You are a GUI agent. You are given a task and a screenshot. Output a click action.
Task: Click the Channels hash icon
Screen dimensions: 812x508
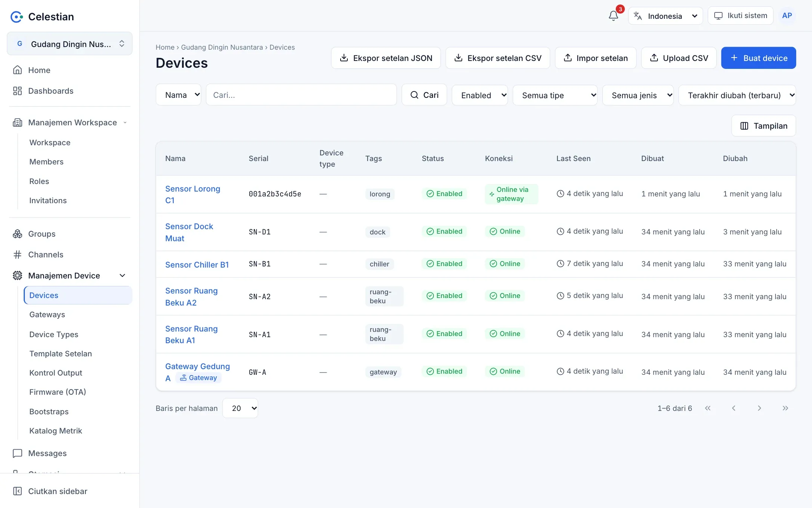pyautogui.click(x=17, y=255)
